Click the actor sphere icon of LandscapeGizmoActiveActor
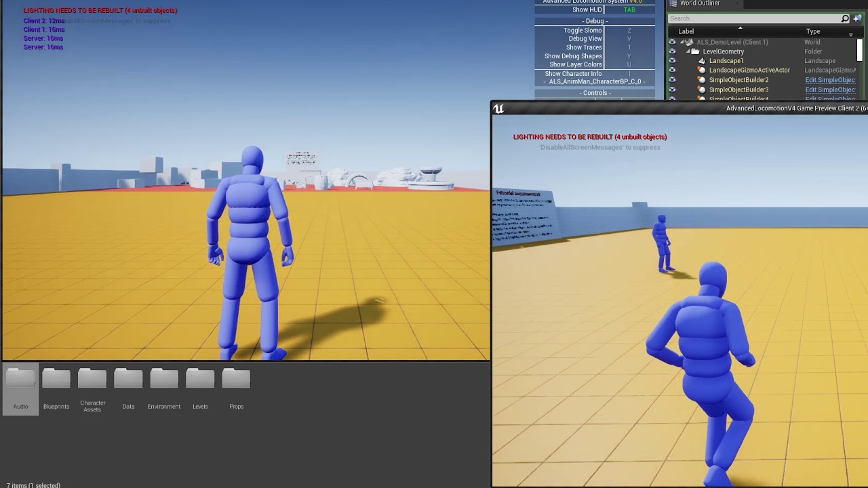Image resolution: width=868 pixels, height=488 pixels. (702, 70)
